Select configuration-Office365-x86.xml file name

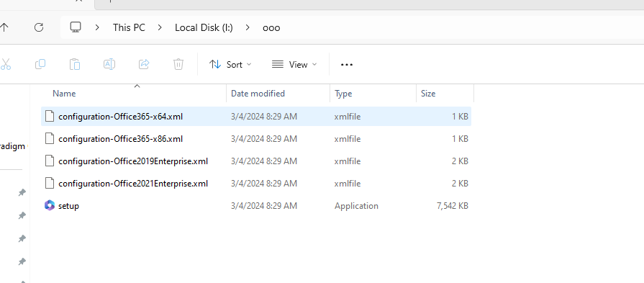(121, 139)
